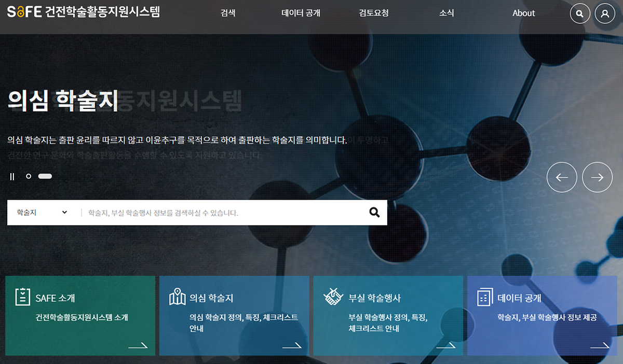This screenshot has height=364, width=623.
Task: Click the 부실 학술행사 handshake icon
Action: pos(332,297)
